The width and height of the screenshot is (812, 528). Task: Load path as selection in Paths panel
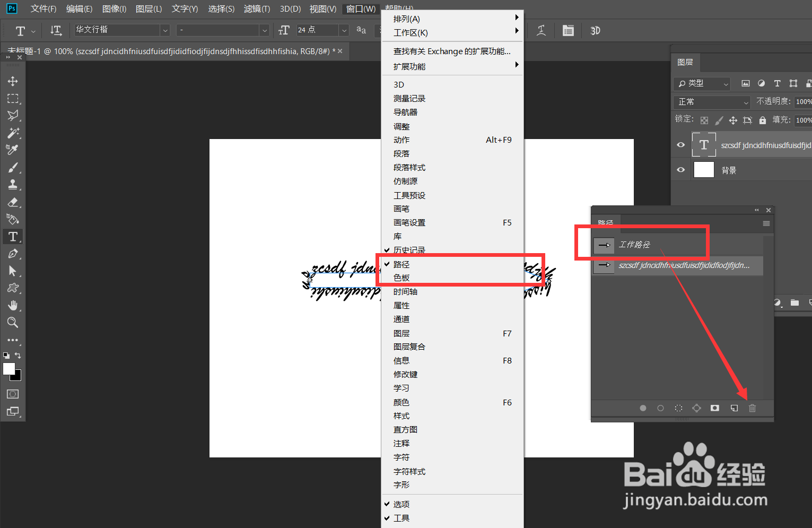point(678,408)
